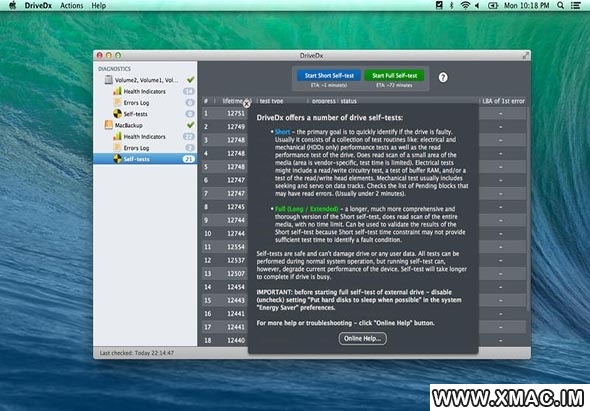Screen dimensions: 590x411
Task: Start the Full Self-test
Action: click(x=394, y=76)
